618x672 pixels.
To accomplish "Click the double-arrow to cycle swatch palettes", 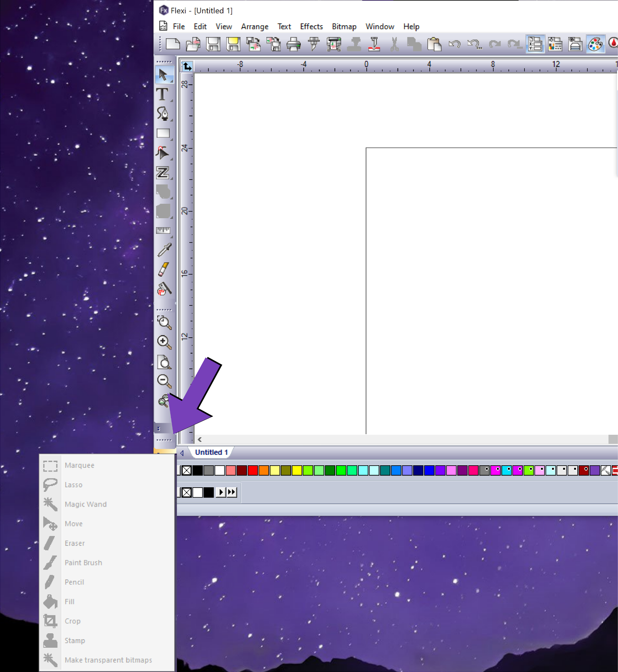I will coord(232,492).
